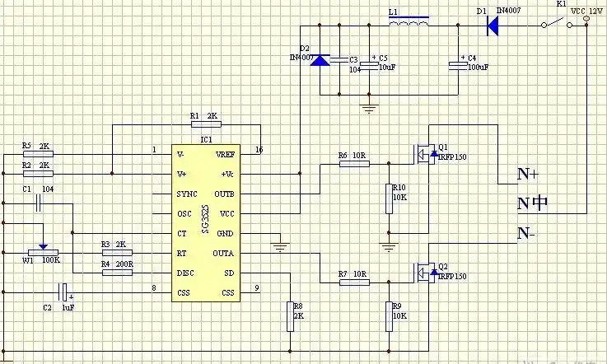The height and width of the screenshot is (364, 607).
Task: Click the D1 IN4007 diode symbol
Action: [493, 26]
